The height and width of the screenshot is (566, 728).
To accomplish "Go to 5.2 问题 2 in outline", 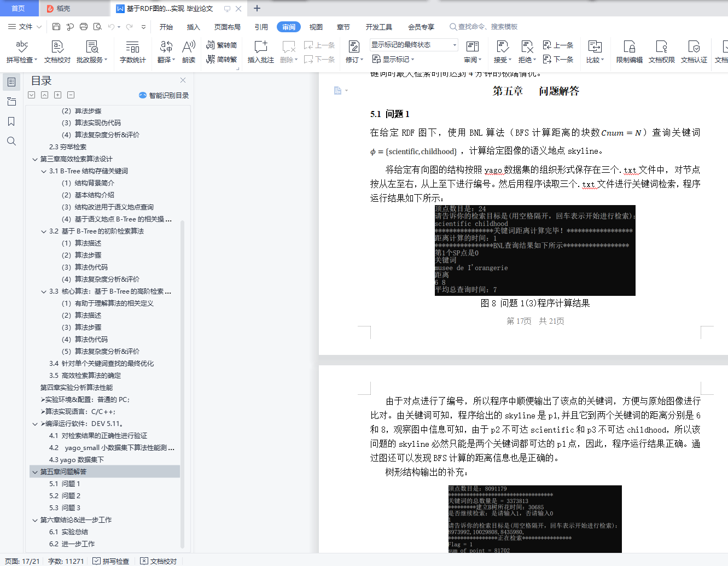I will [65, 496].
